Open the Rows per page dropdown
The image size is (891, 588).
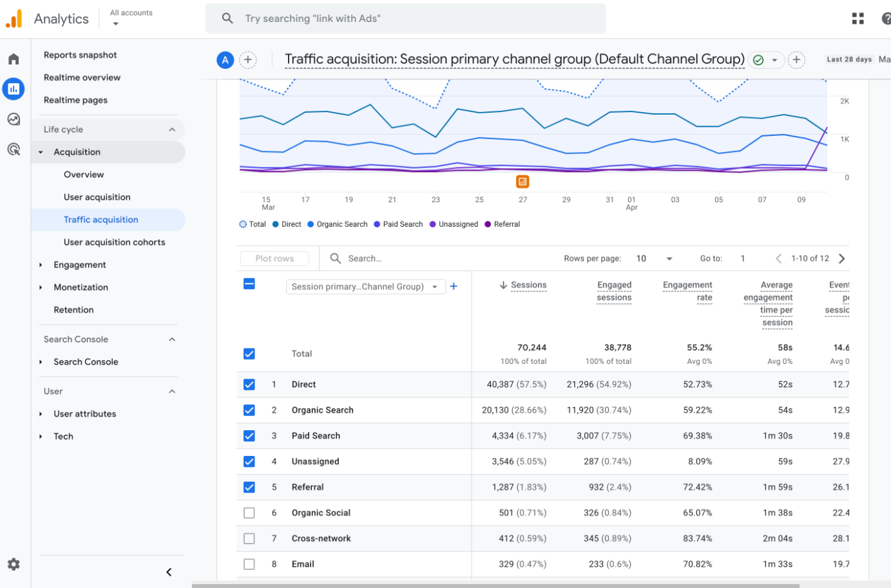tap(655, 258)
